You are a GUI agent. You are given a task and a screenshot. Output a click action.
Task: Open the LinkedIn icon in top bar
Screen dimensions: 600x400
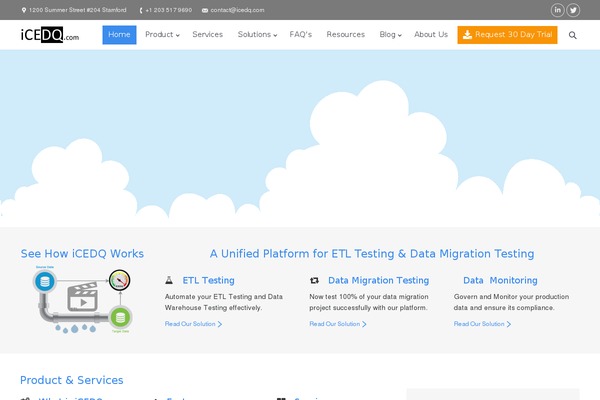pos(557,10)
